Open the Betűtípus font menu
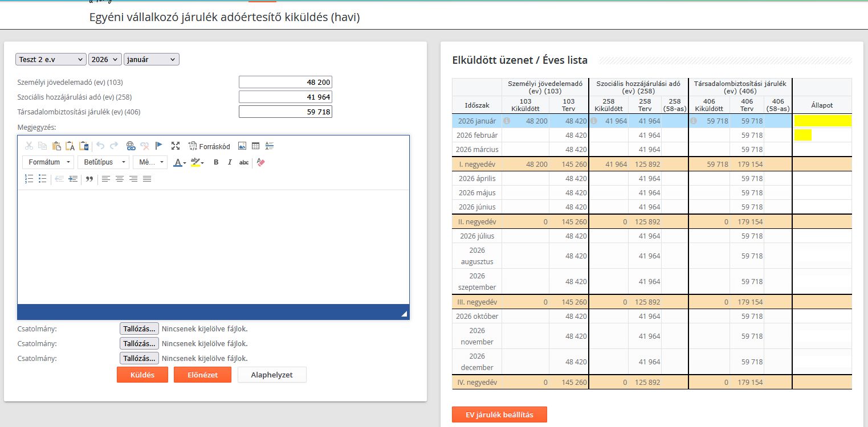Screen dimensions: 868x427 pos(103,162)
